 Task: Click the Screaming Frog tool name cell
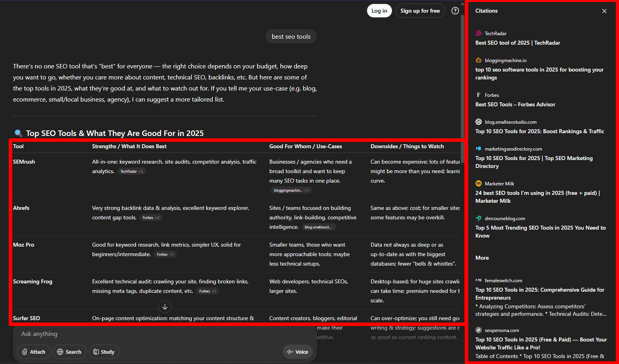click(x=33, y=281)
